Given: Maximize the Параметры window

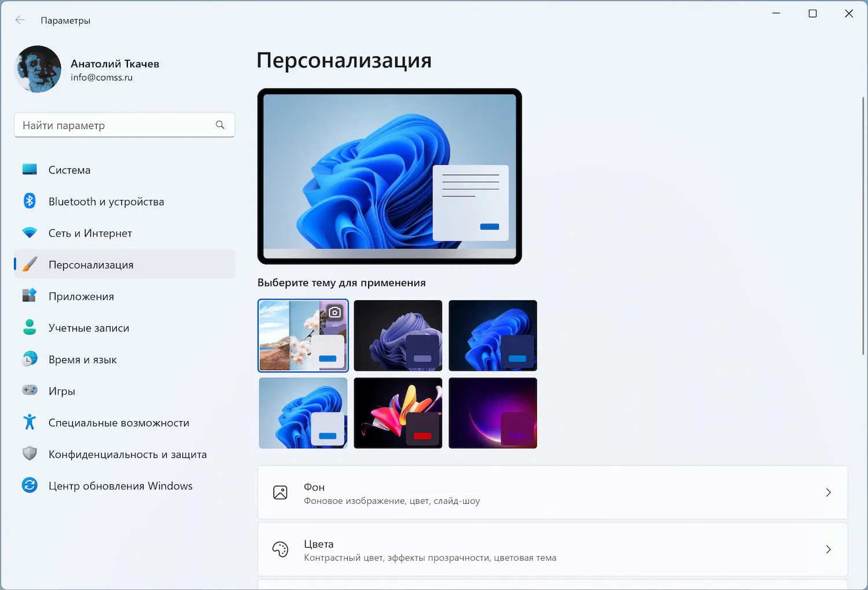Looking at the screenshot, I should (812, 13).
